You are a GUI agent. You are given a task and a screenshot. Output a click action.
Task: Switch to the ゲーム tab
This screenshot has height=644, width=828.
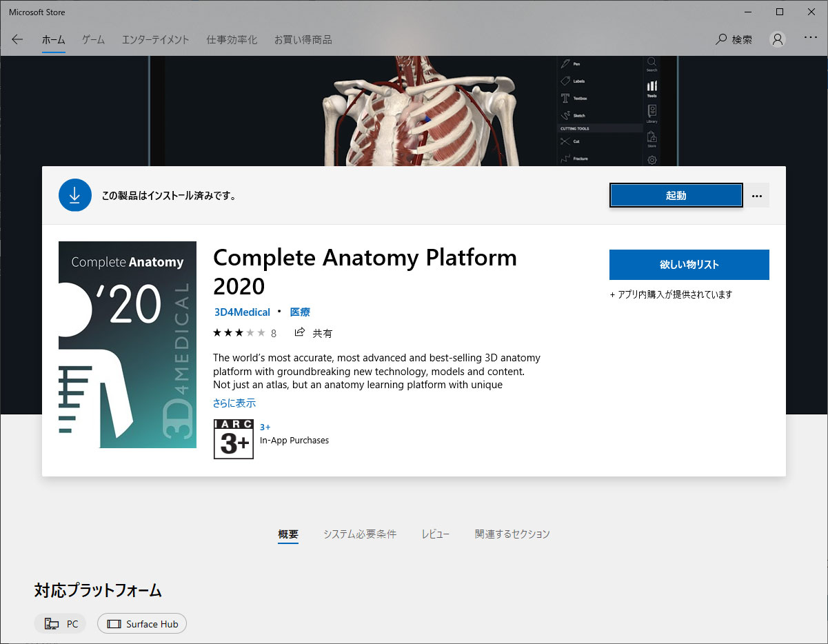93,39
